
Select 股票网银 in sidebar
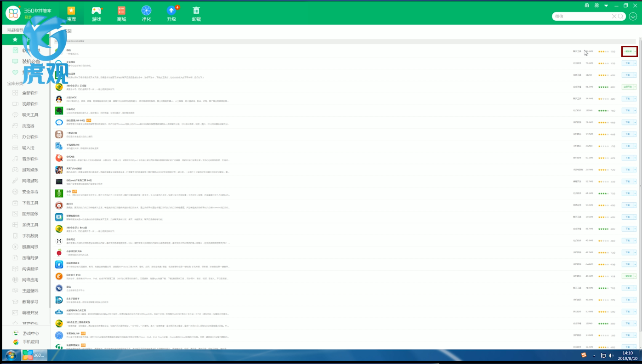click(x=30, y=247)
